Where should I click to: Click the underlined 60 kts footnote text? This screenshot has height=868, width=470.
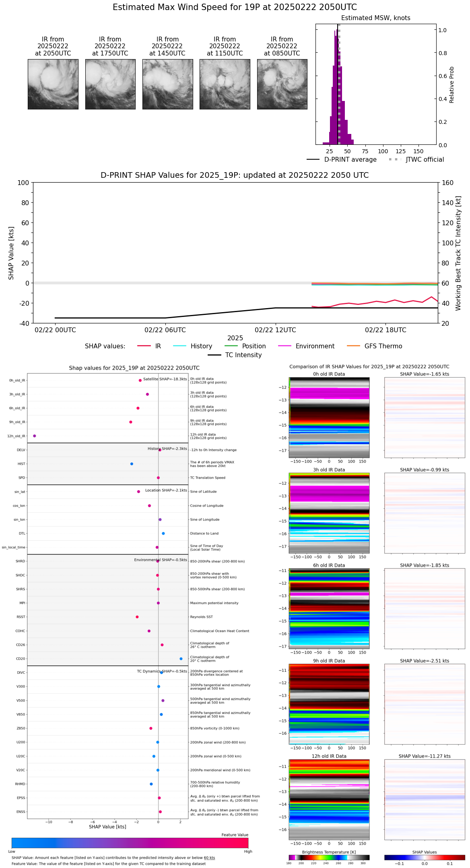click(x=209, y=858)
